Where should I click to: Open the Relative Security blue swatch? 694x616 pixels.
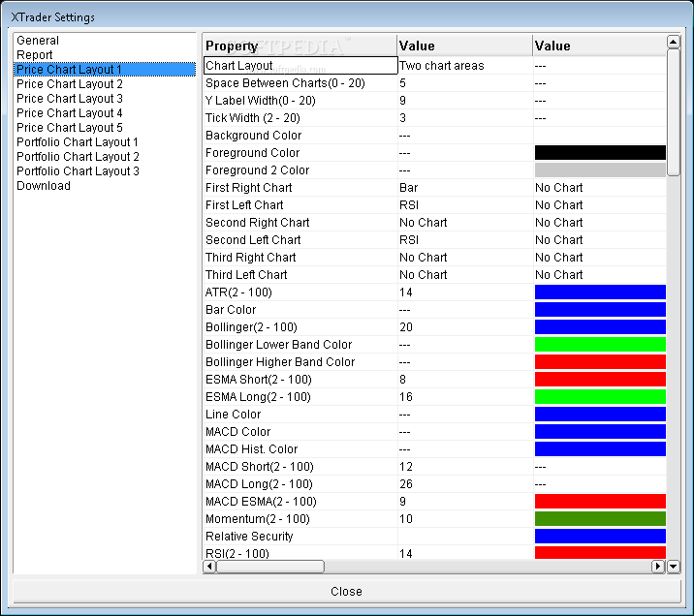(600, 537)
